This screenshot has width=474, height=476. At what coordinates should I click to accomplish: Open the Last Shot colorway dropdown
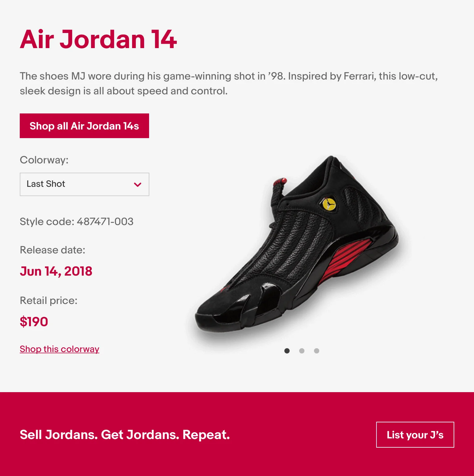pyautogui.click(x=84, y=184)
